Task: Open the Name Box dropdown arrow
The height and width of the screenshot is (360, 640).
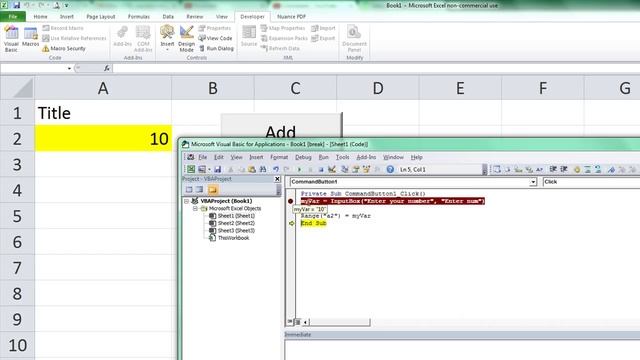Action: tap(69, 68)
